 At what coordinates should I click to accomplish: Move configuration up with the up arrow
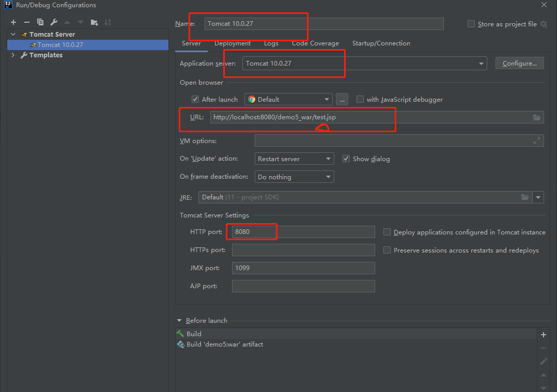67,22
